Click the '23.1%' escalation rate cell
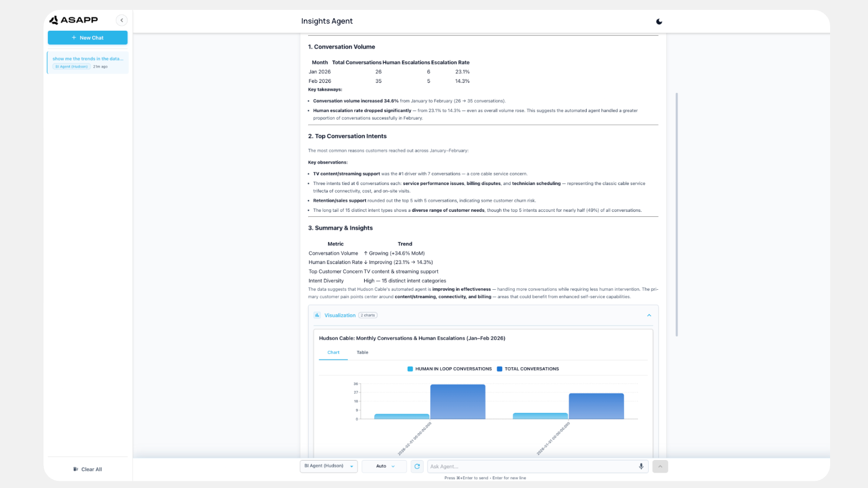The image size is (868, 488). coord(463,72)
